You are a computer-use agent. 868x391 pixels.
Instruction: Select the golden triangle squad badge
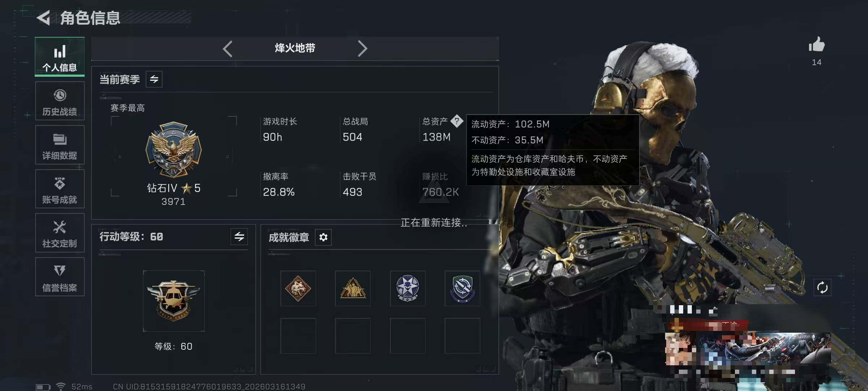[x=353, y=288]
